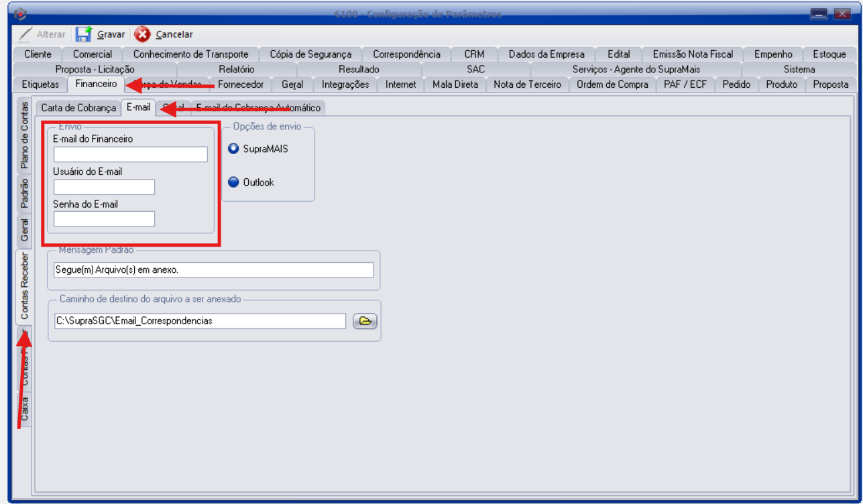Open the PAF / ECF tab

(685, 84)
